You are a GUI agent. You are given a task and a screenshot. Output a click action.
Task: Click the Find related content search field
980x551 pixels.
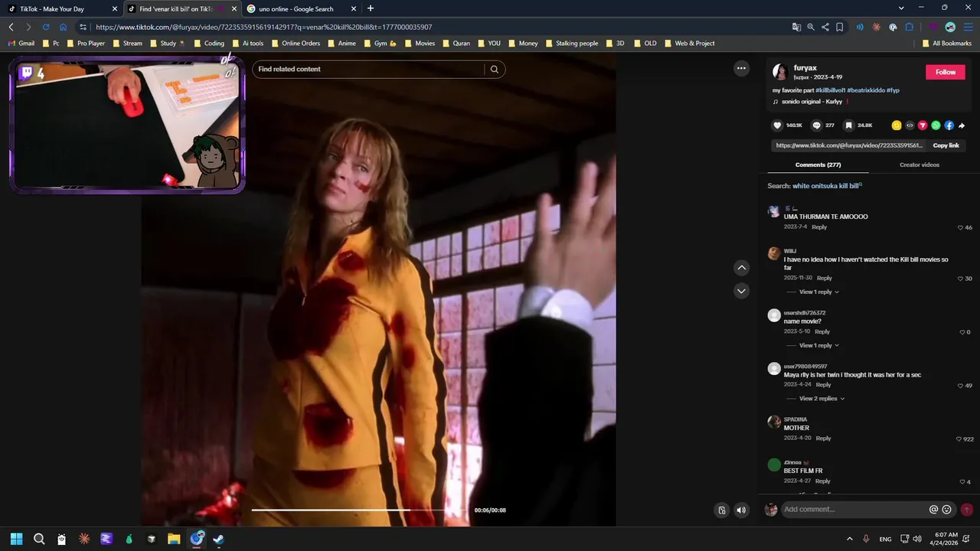(370, 69)
